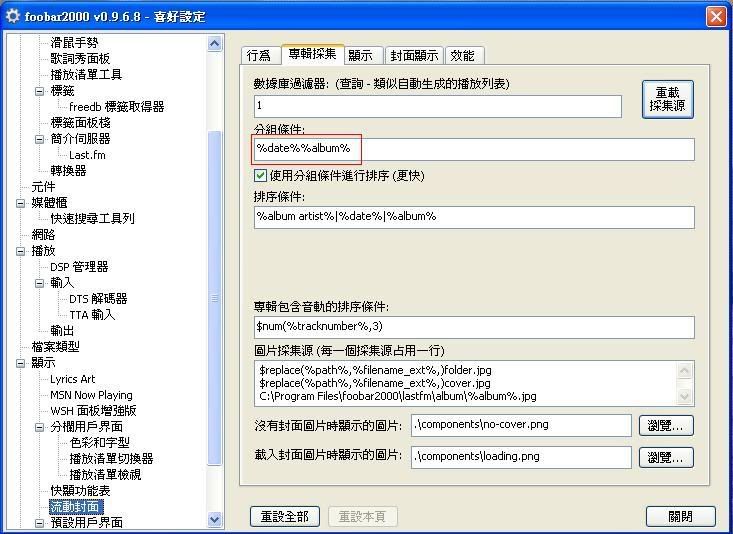
Task: Collapse the 分欄用戶界面 tree node
Action: point(40,427)
